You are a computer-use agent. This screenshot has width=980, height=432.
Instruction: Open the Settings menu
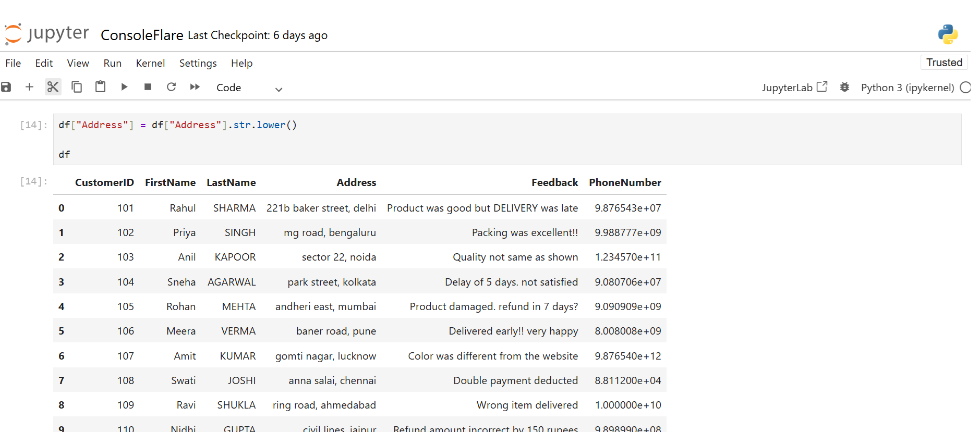point(198,63)
